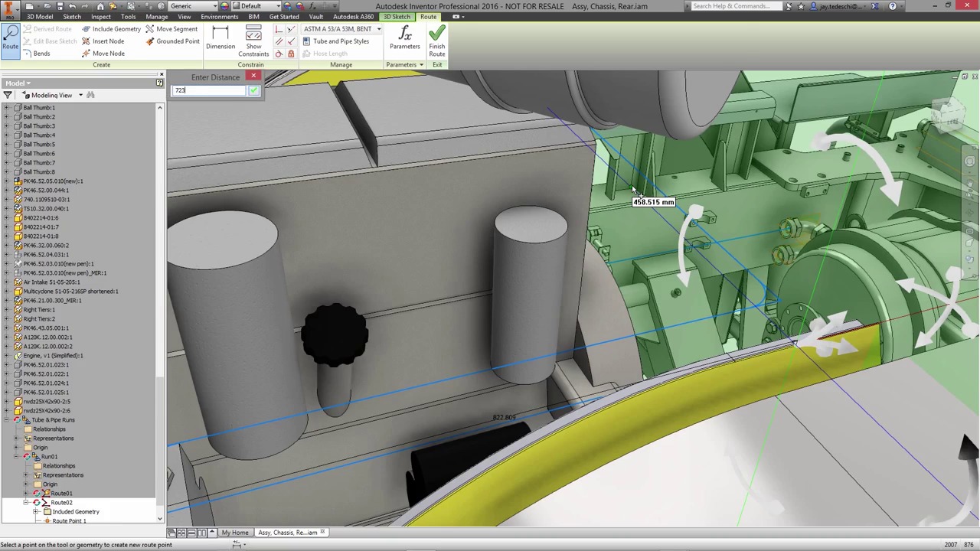Expand the Parameters panel dropdown arrow
Screen dimensions: 980x551
click(421, 65)
